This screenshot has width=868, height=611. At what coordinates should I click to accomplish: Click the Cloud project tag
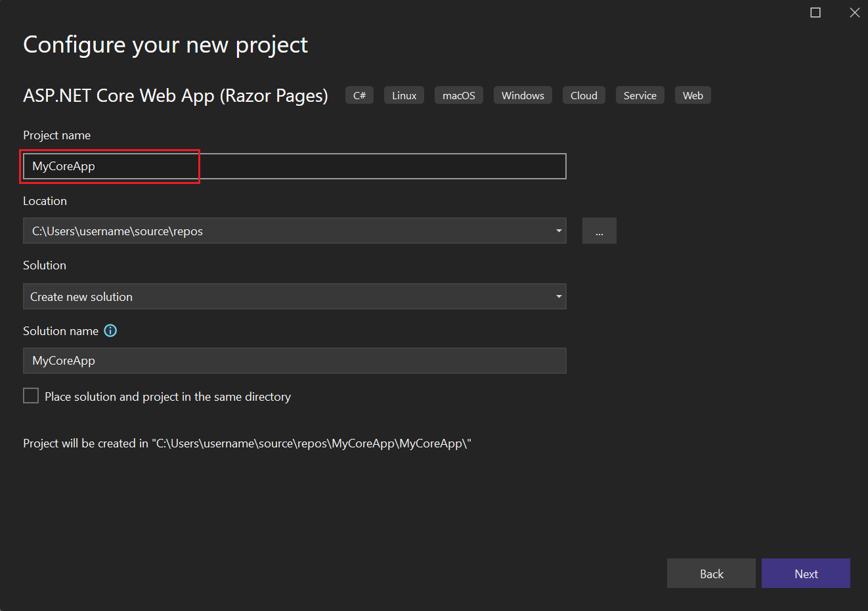(x=583, y=95)
